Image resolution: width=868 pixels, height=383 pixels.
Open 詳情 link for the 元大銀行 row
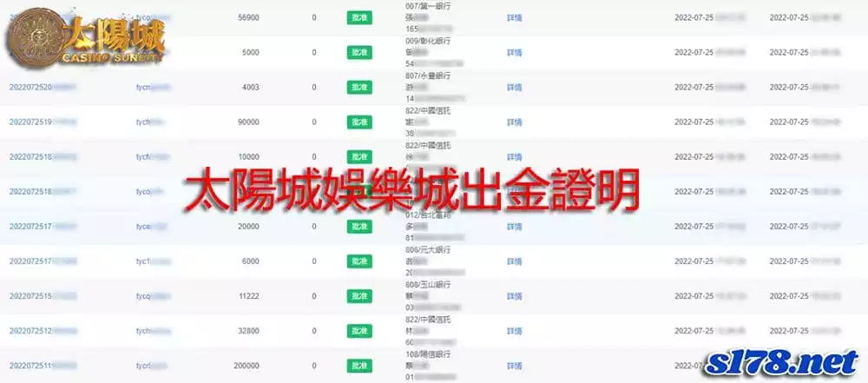click(514, 261)
